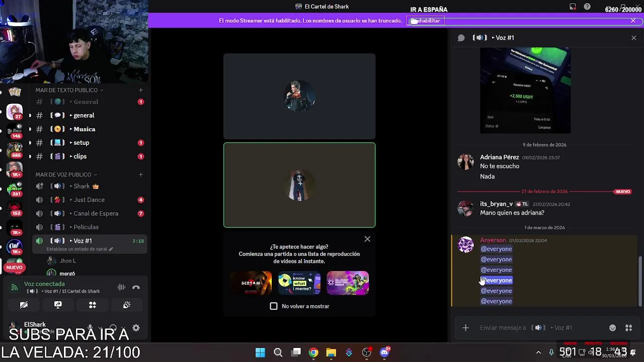Open server with 146 badge
644x362 pixels.
(15, 131)
